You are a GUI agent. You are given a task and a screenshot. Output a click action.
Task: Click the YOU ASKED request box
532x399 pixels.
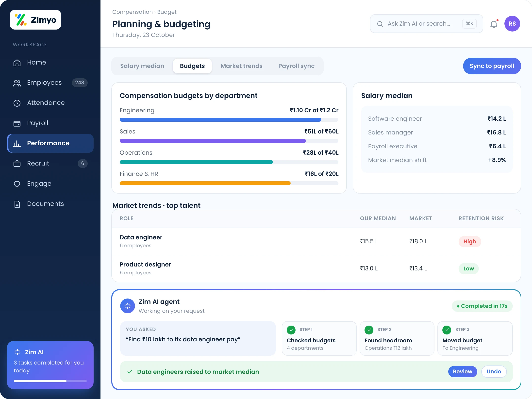pos(198,338)
